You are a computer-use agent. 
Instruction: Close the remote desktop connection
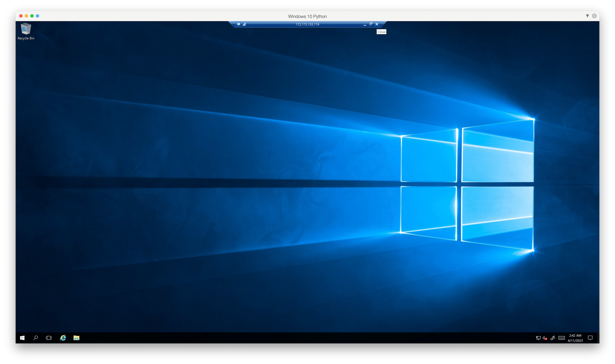pos(377,24)
